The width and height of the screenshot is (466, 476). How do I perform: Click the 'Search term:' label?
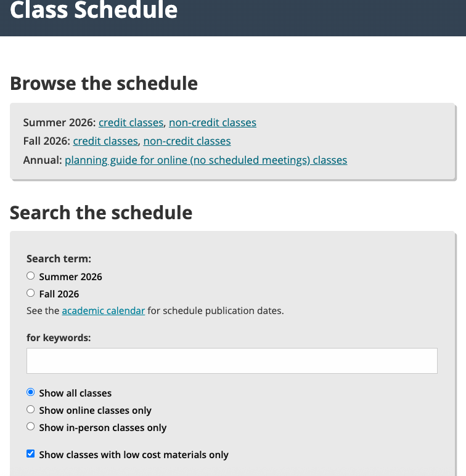coord(59,259)
